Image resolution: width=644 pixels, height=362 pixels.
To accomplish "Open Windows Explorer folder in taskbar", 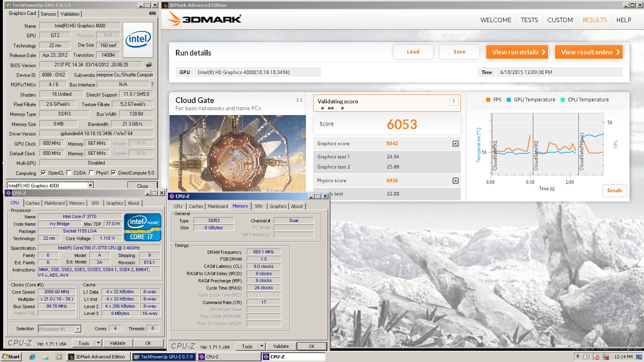I will [45, 357].
